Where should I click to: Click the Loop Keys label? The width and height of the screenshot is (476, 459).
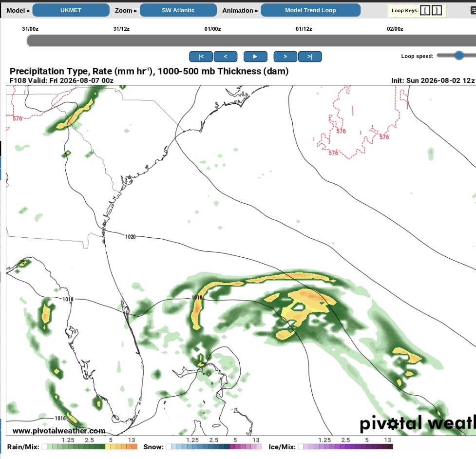[x=405, y=11]
